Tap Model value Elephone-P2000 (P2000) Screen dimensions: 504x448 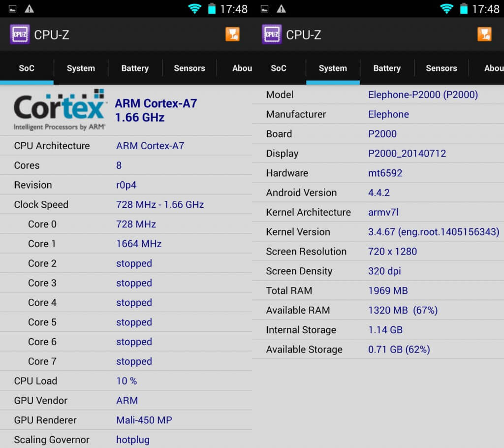423,95
